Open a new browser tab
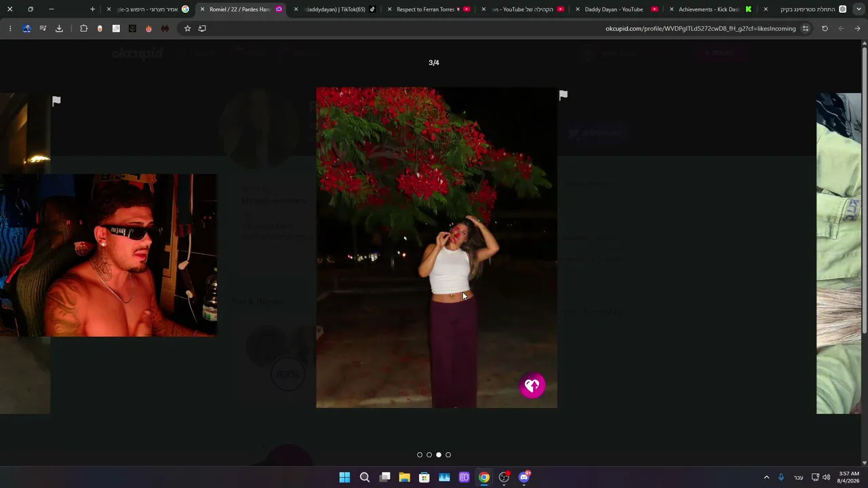This screenshot has height=488, width=868. 92,9
